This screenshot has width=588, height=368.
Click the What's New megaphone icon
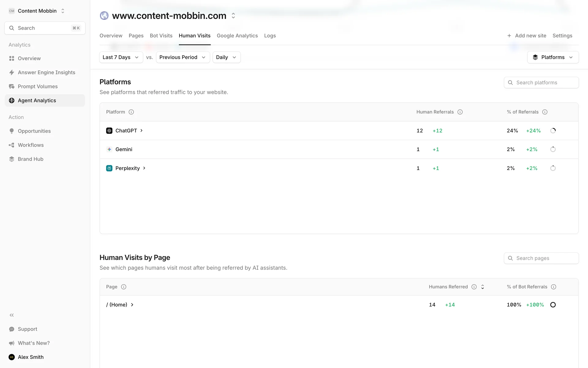(x=12, y=343)
